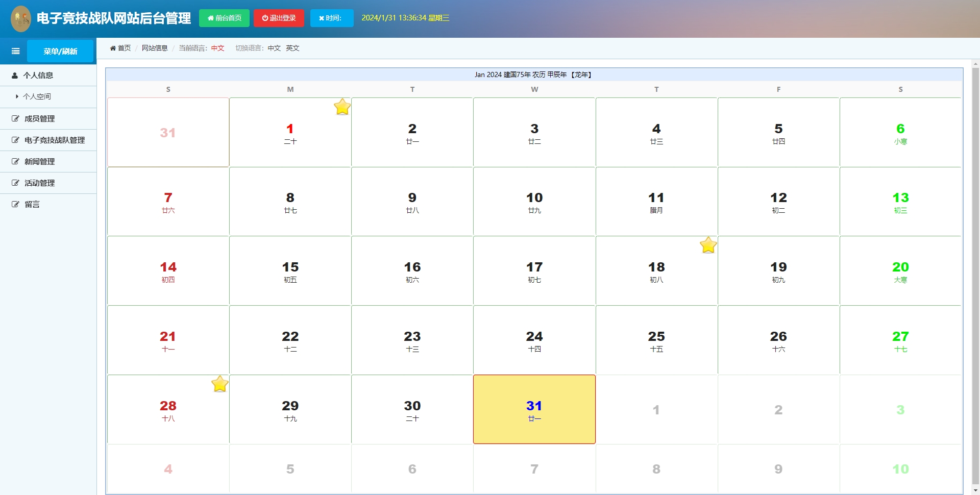The height and width of the screenshot is (495, 980).
Task: Select January 20 大寒 in calendar
Action: click(x=900, y=270)
